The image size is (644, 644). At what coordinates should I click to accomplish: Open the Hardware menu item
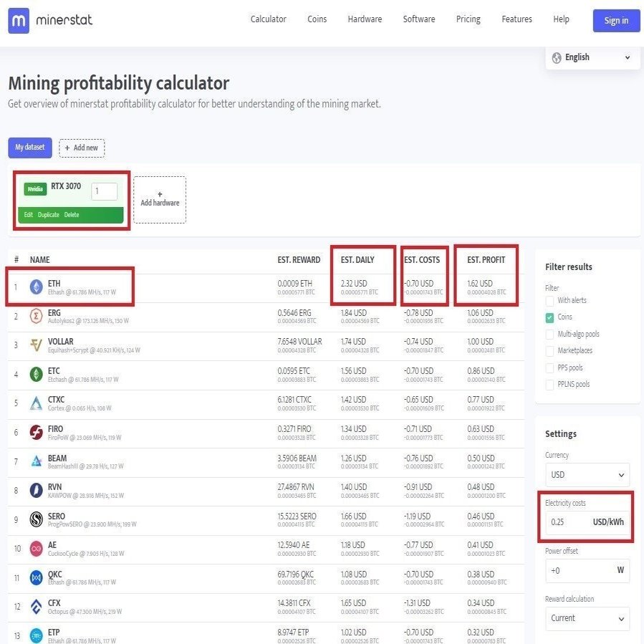click(365, 19)
